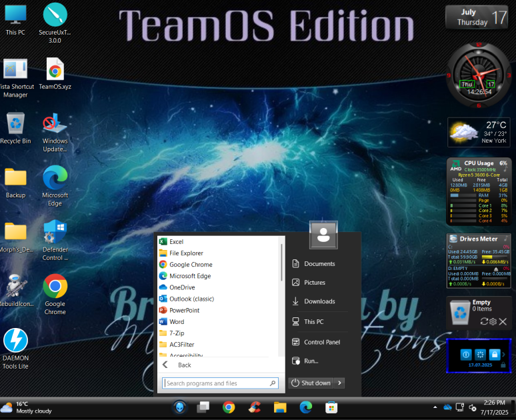516x420 pixels.
Task: Expand the 7-Zip folder in programs list
Action: click(219, 333)
